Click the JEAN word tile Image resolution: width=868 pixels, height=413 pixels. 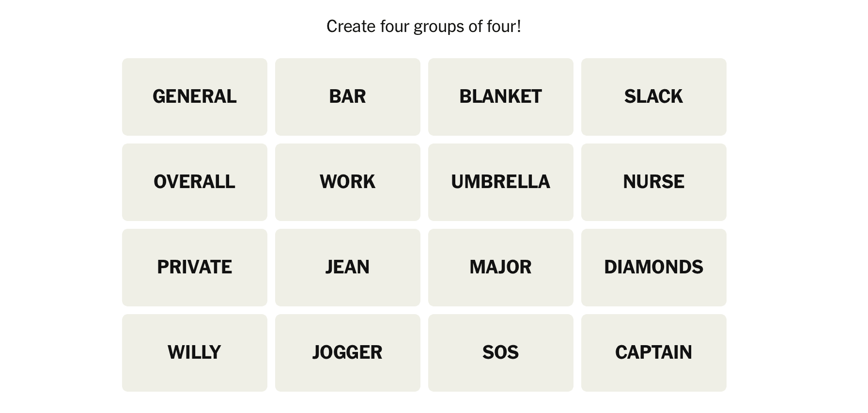[x=347, y=267]
